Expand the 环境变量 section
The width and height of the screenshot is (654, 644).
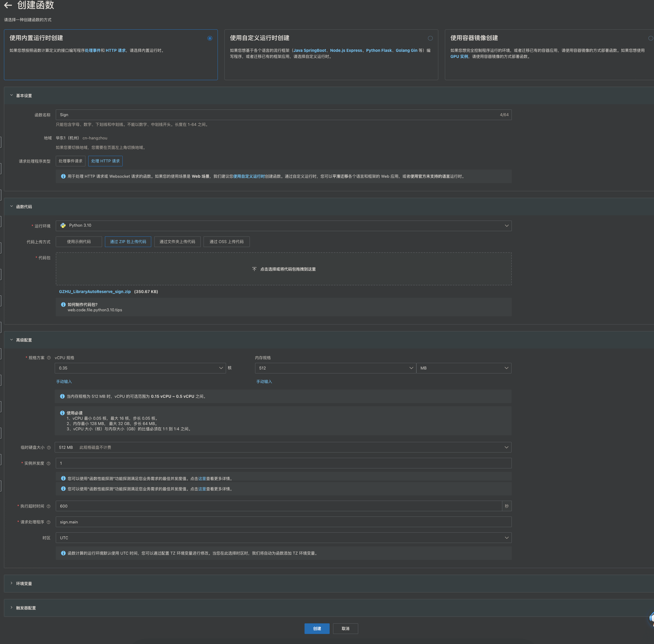pos(24,583)
